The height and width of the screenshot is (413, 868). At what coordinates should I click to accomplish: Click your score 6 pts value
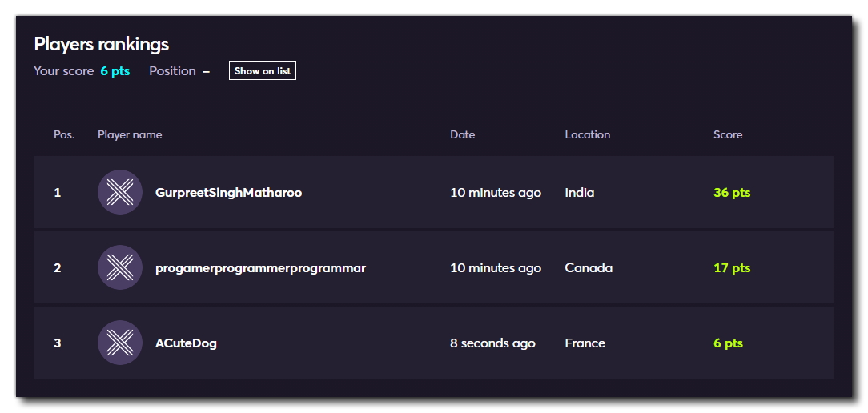(115, 71)
